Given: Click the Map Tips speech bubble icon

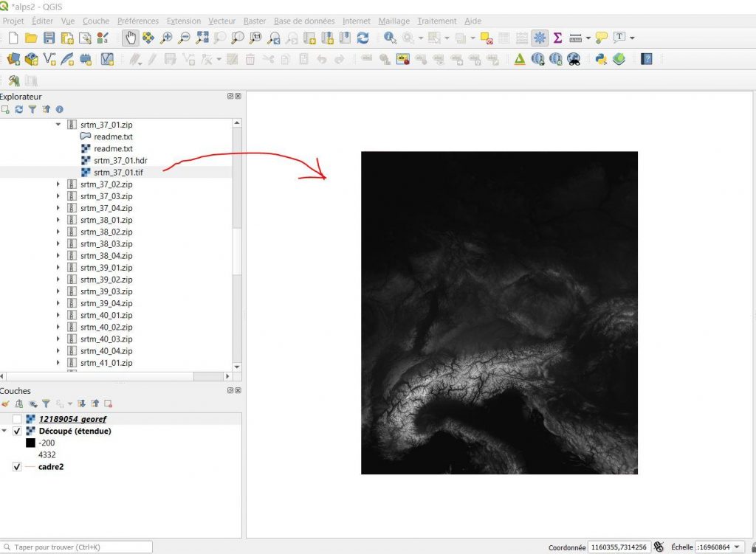Looking at the screenshot, I should click(x=601, y=38).
